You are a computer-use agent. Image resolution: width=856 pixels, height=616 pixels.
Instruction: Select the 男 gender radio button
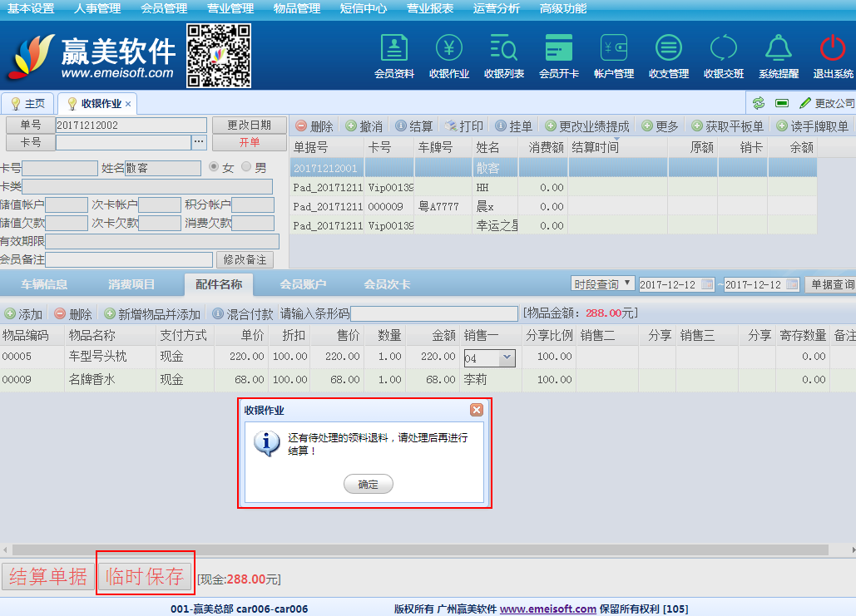tap(246, 167)
